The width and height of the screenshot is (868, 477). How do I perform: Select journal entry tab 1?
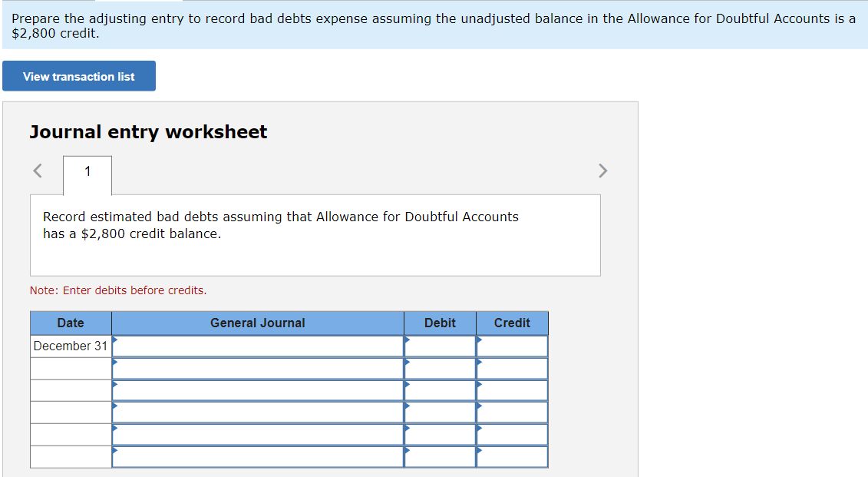(87, 171)
